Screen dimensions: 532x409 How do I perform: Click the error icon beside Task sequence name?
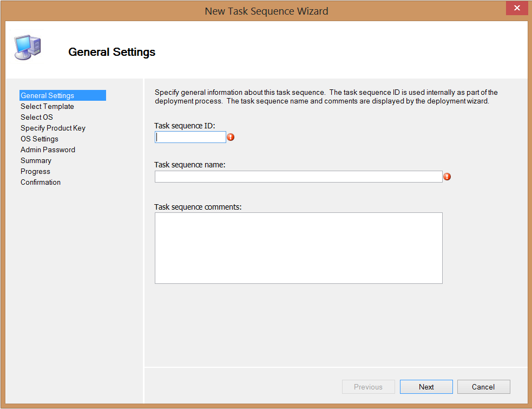(x=447, y=177)
